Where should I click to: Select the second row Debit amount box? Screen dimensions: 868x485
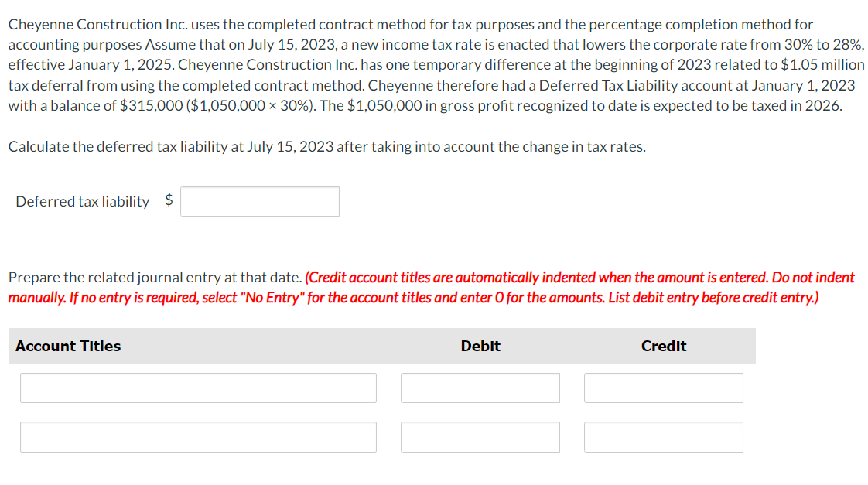480,436
